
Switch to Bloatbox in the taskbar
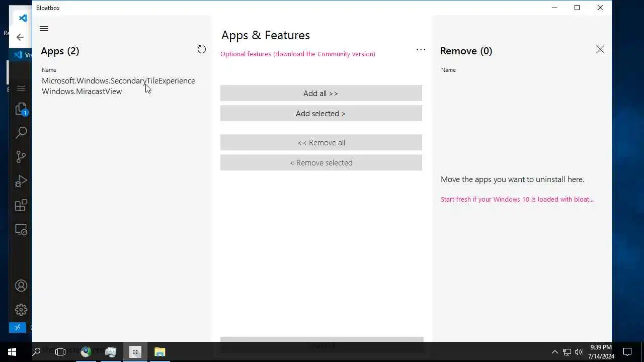tap(135, 352)
